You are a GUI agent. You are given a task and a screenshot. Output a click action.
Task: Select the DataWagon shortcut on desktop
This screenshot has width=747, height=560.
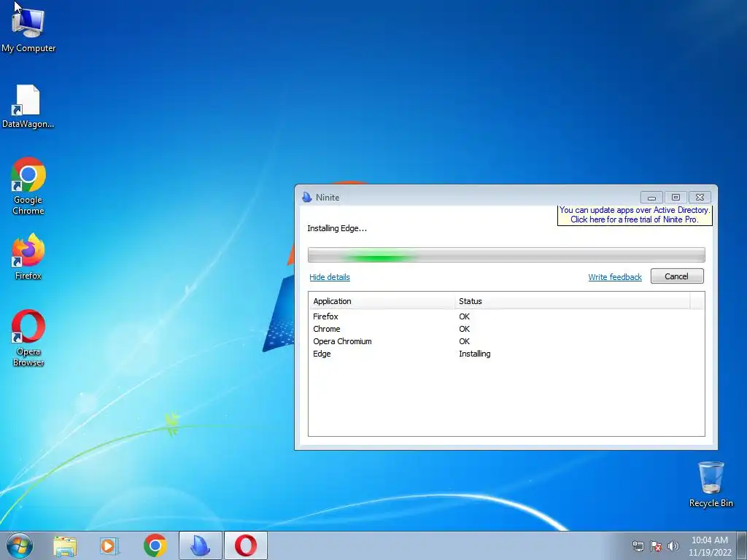[x=28, y=106]
